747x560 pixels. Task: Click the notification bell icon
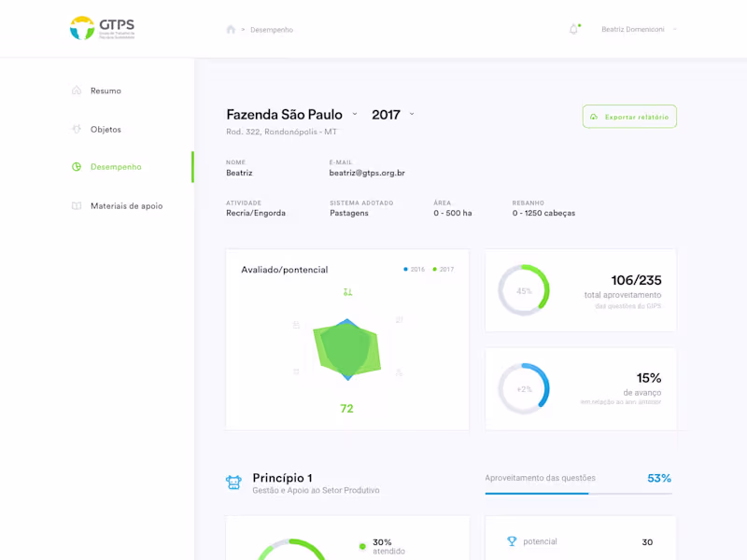(575, 29)
